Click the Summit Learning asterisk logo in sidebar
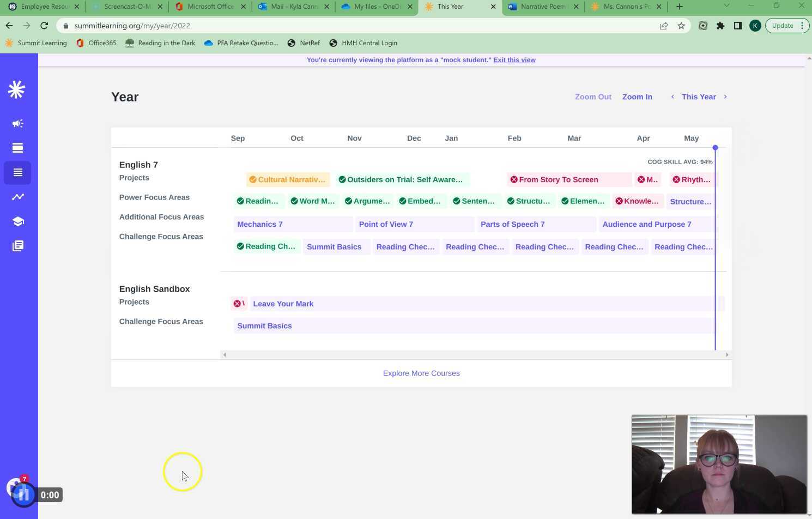This screenshot has height=519, width=812. click(17, 89)
